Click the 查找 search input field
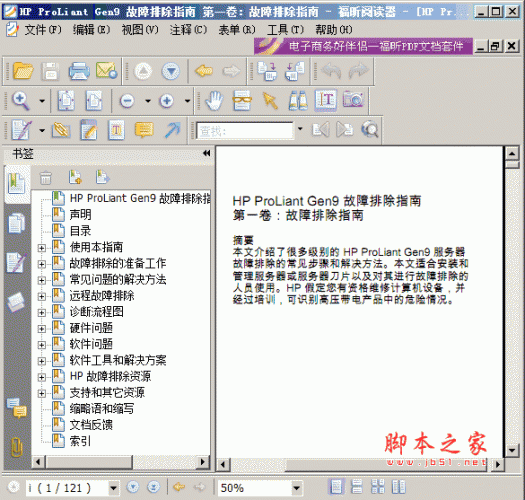Image resolution: width=525 pixels, height=500 pixels. pyautogui.click(x=245, y=130)
